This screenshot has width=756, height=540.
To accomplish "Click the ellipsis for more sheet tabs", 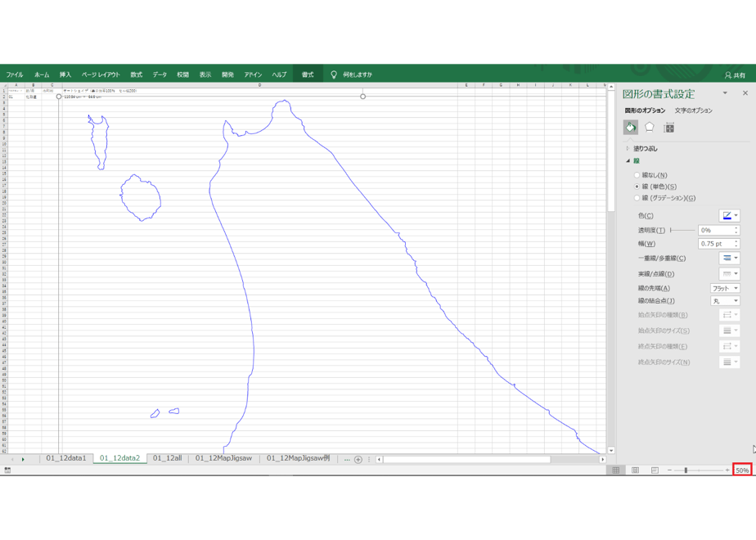I will click(x=347, y=460).
